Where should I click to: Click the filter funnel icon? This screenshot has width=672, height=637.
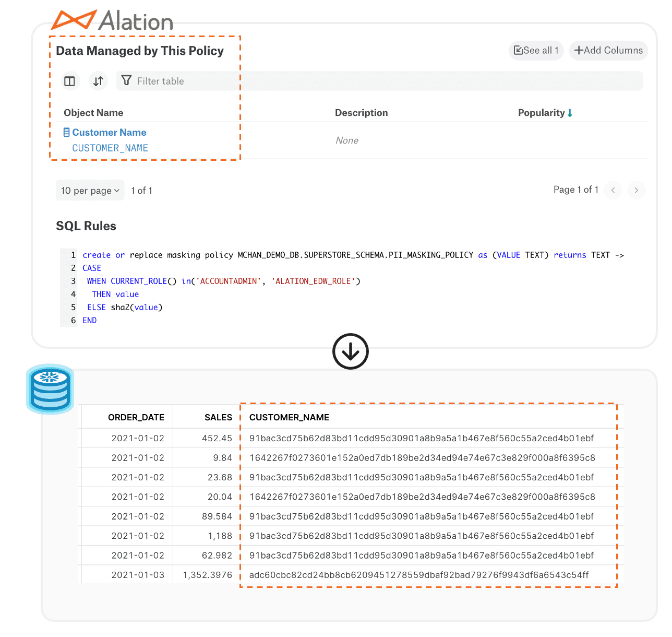(126, 80)
